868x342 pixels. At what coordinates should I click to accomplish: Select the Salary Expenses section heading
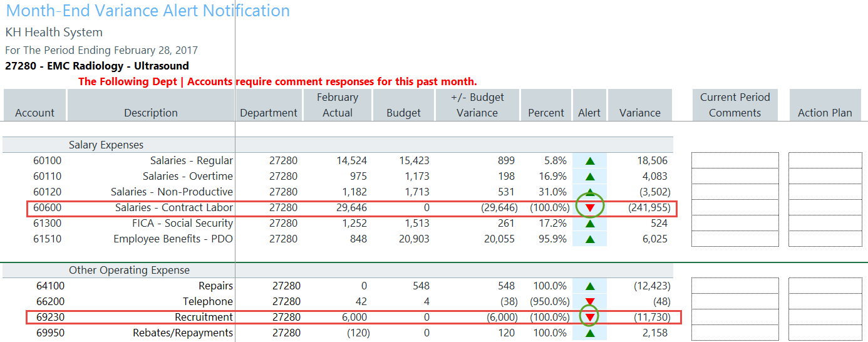coord(106,145)
